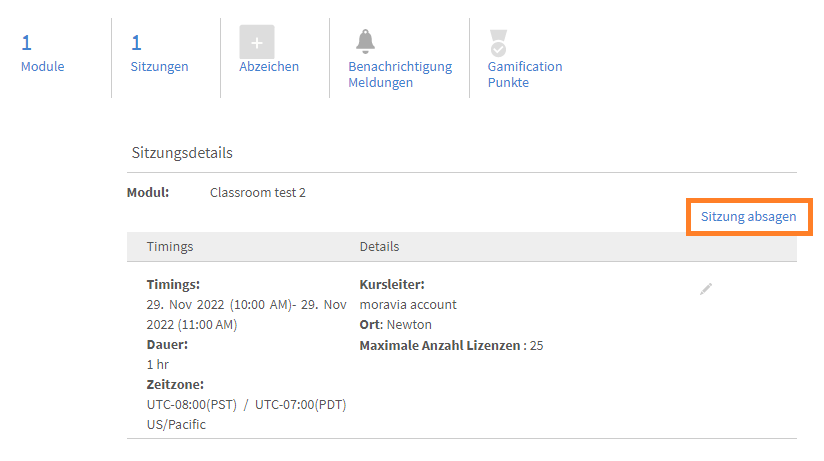Click the Details column header
Image resolution: width=824 pixels, height=461 pixels.
[379, 246]
